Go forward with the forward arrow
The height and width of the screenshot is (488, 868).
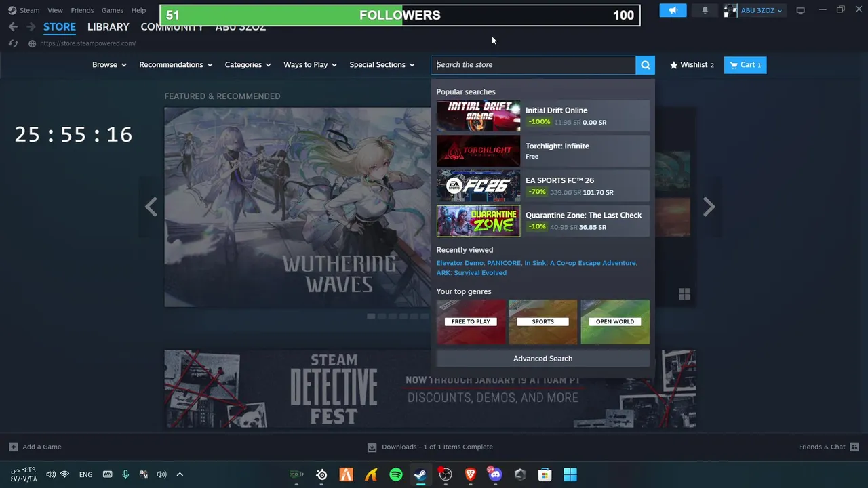(x=31, y=26)
